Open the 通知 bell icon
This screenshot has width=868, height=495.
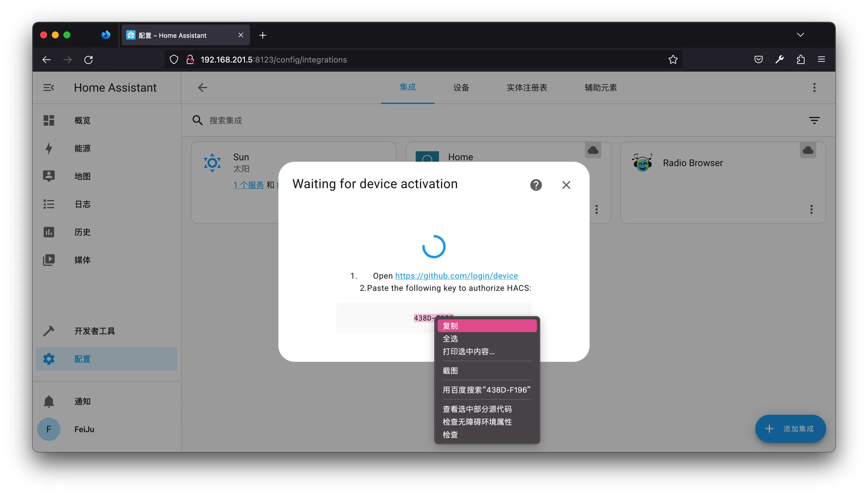coord(49,401)
